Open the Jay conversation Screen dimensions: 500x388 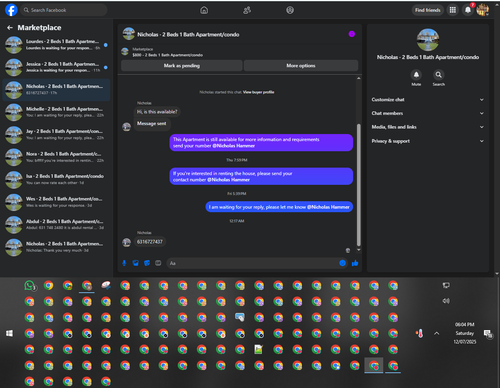[x=57, y=134]
